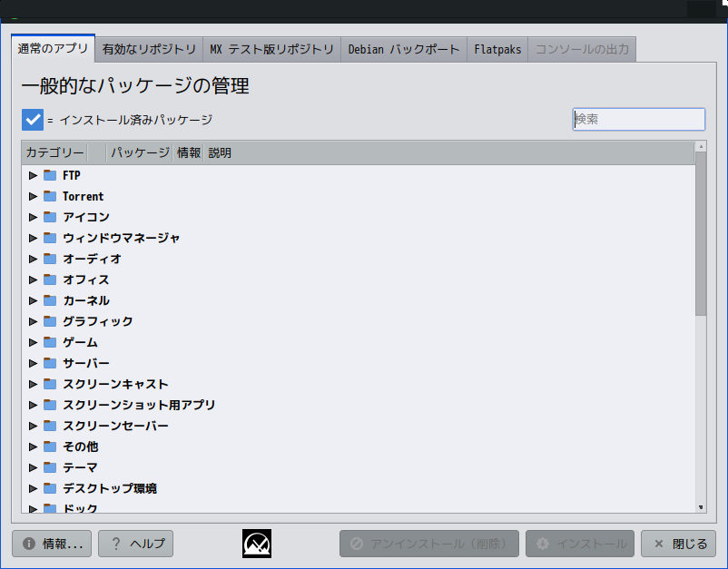Viewport: 728px width, 569px height.
Task: Click the 情報 column header
Action: tap(189, 152)
